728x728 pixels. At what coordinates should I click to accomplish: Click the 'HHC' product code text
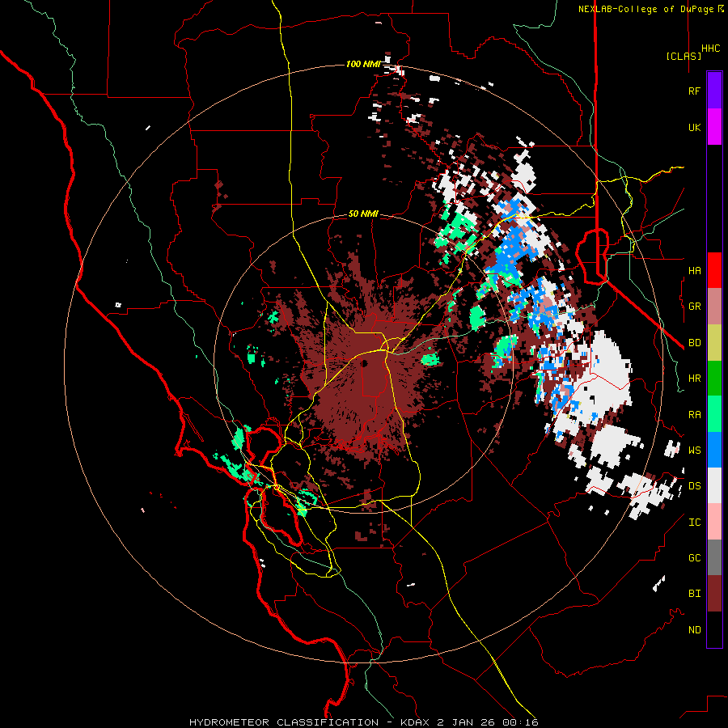click(x=710, y=49)
